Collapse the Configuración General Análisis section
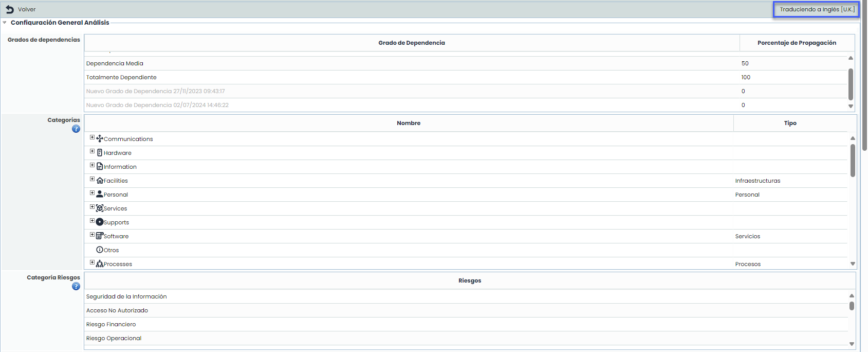 coord(5,23)
